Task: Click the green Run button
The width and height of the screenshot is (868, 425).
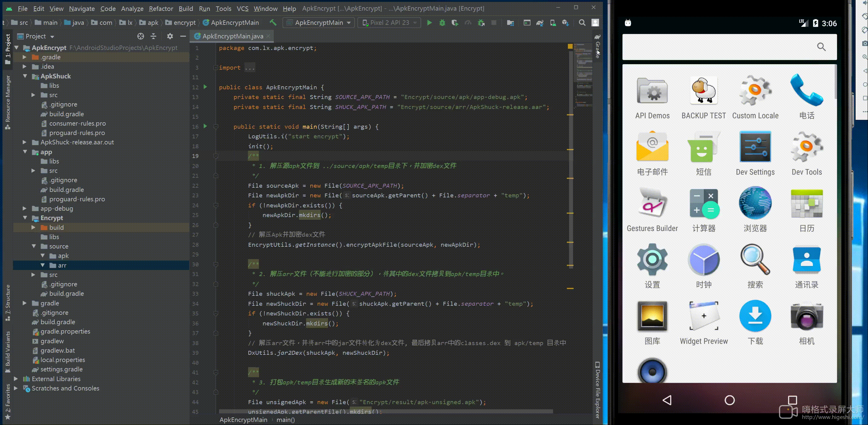Action: tap(429, 23)
